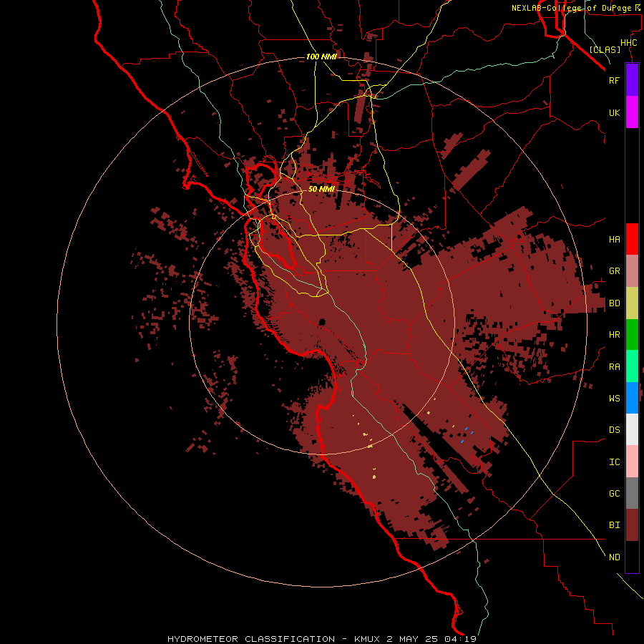644x644 pixels.
Task: Click the GC legend label
Action: click(614, 493)
